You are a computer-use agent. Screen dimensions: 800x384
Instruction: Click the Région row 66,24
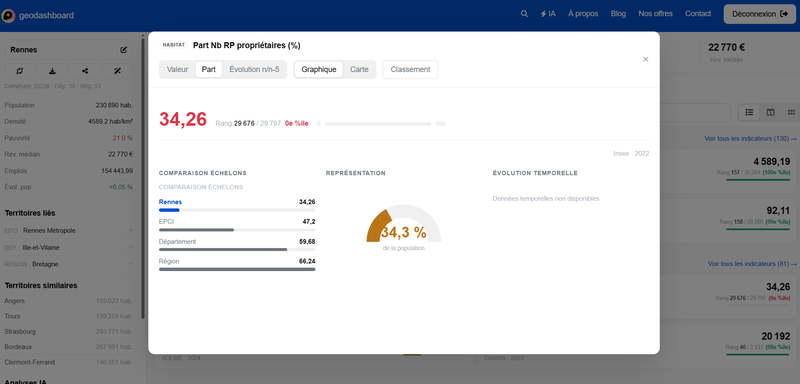click(x=237, y=265)
